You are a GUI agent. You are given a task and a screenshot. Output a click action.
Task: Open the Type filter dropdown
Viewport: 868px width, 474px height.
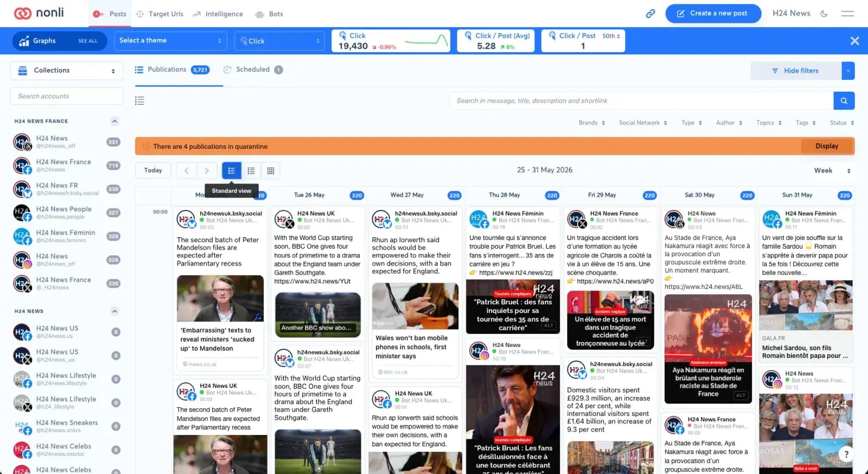pyautogui.click(x=692, y=123)
